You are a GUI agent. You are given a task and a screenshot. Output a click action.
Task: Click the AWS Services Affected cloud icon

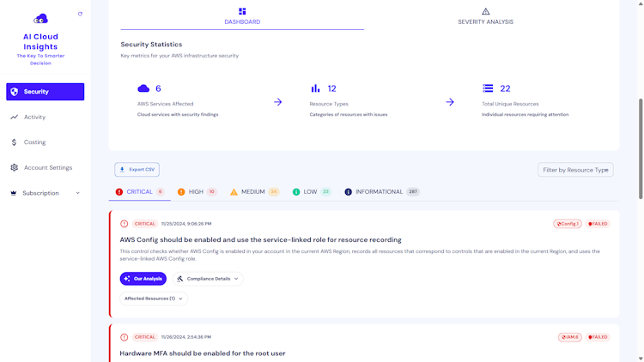143,88
